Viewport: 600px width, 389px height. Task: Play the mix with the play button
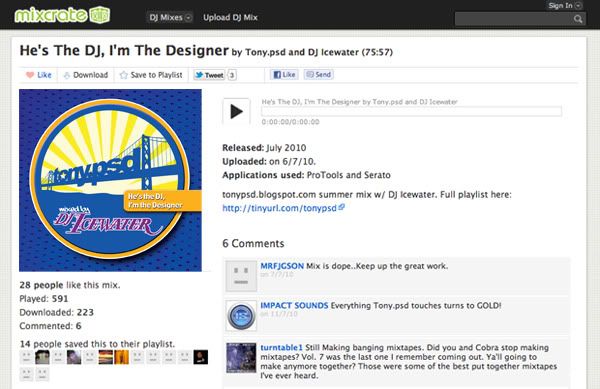click(x=236, y=112)
